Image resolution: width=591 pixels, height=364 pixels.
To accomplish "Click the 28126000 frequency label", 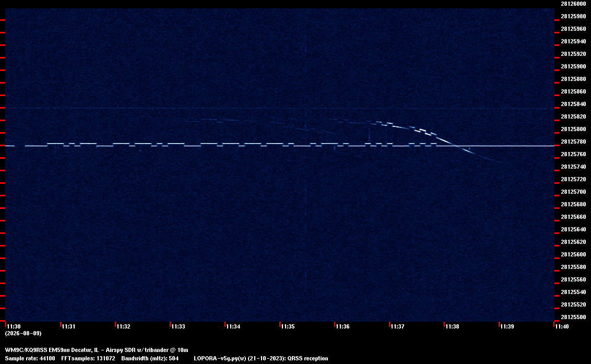I will tap(573, 4).
